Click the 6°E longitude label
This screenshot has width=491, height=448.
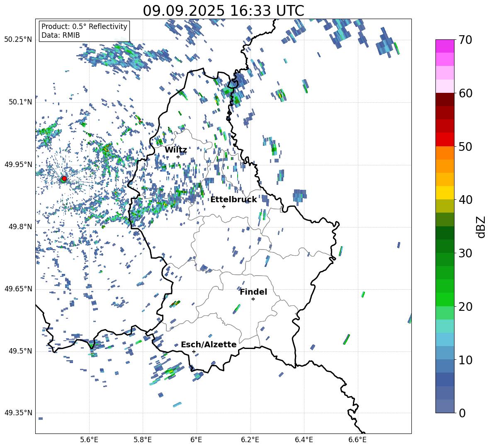pos(196,440)
